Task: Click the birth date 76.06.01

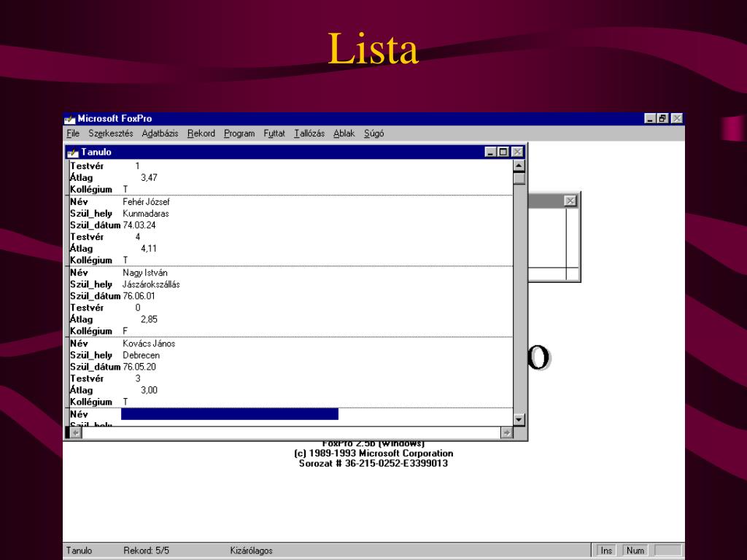Action: pyautogui.click(x=139, y=296)
